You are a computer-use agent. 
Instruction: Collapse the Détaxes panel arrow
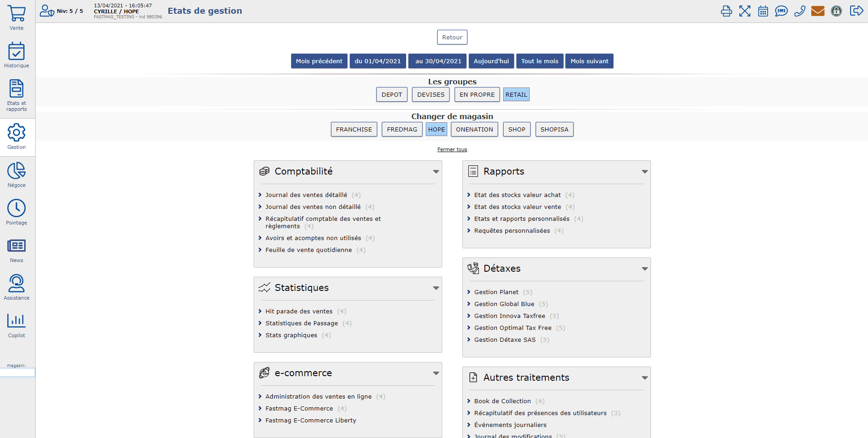[x=645, y=269]
